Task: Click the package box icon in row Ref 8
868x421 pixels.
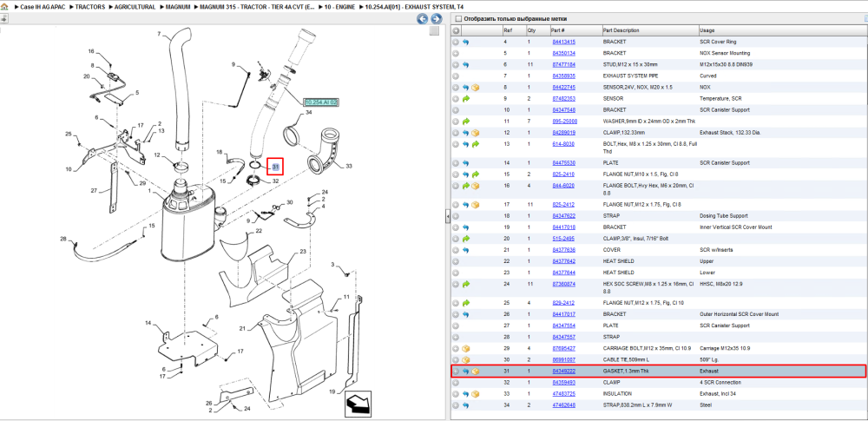Action: tap(476, 88)
